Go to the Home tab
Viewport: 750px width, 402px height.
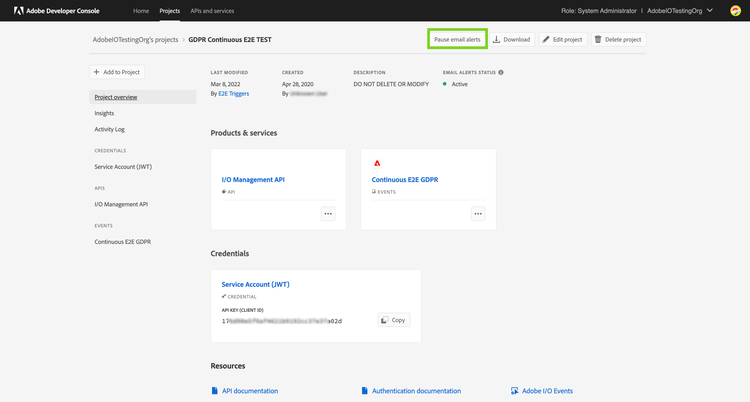point(141,11)
